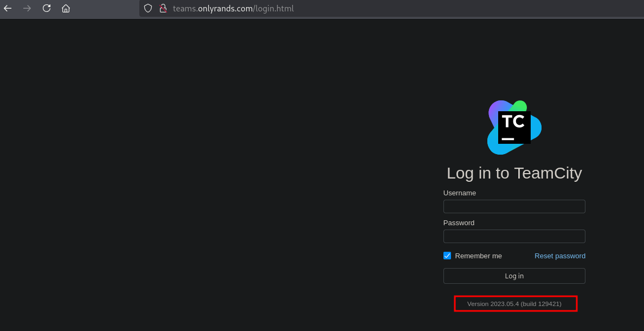Click the Log in to TeamCity heading
The image size is (644, 331).
(514, 173)
